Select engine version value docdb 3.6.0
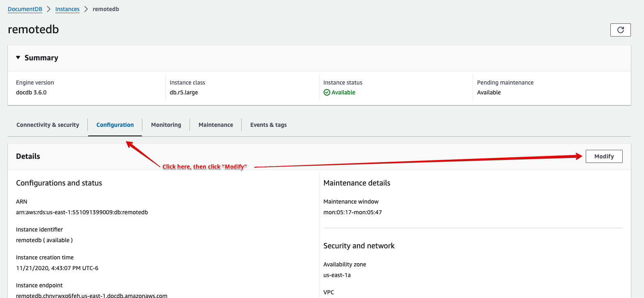Viewport: 644px width, 298px height. (x=31, y=92)
